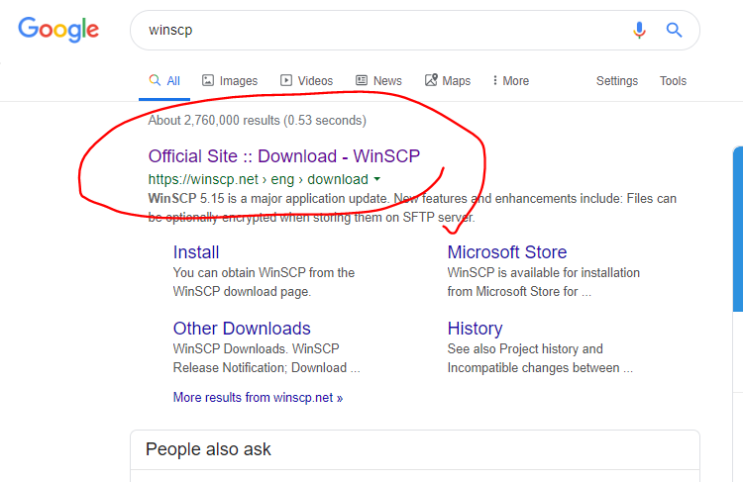Click the green winscp.net URL breadcrumb
This screenshot has height=482, width=743.
tap(258, 179)
